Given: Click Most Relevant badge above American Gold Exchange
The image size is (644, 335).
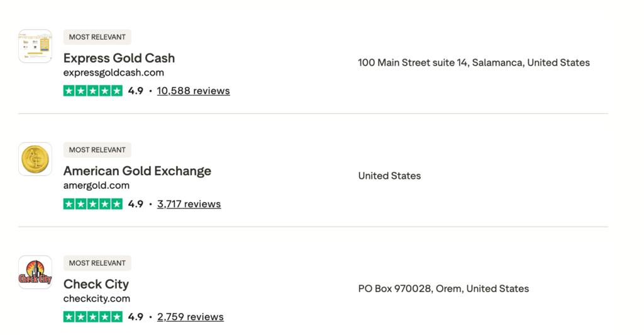Looking at the screenshot, I should (x=97, y=150).
